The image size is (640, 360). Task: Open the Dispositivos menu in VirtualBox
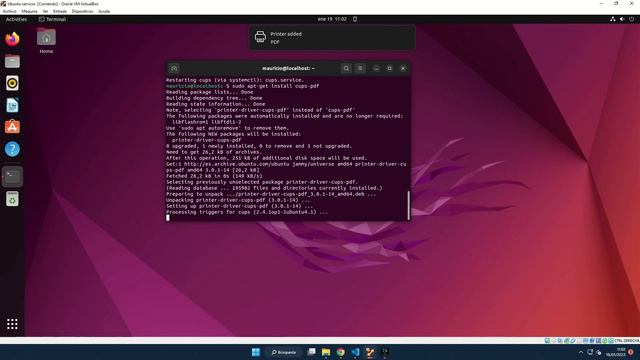(x=82, y=11)
